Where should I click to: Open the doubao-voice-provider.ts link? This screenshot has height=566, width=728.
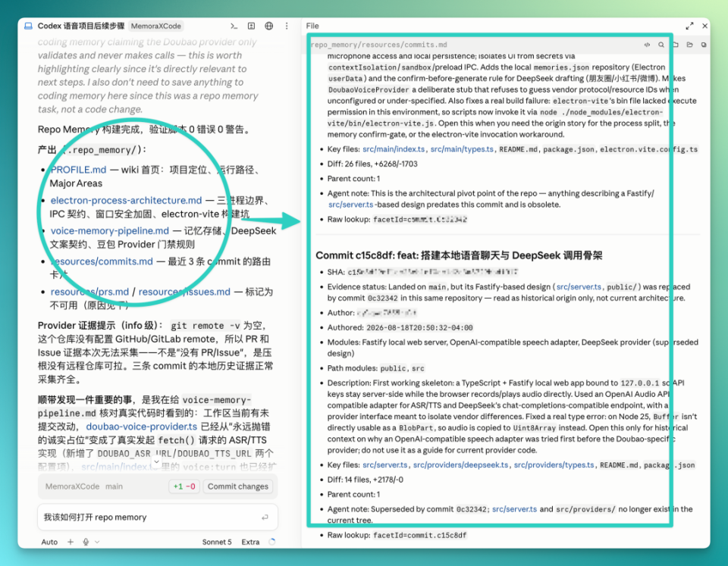tap(142, 427)
